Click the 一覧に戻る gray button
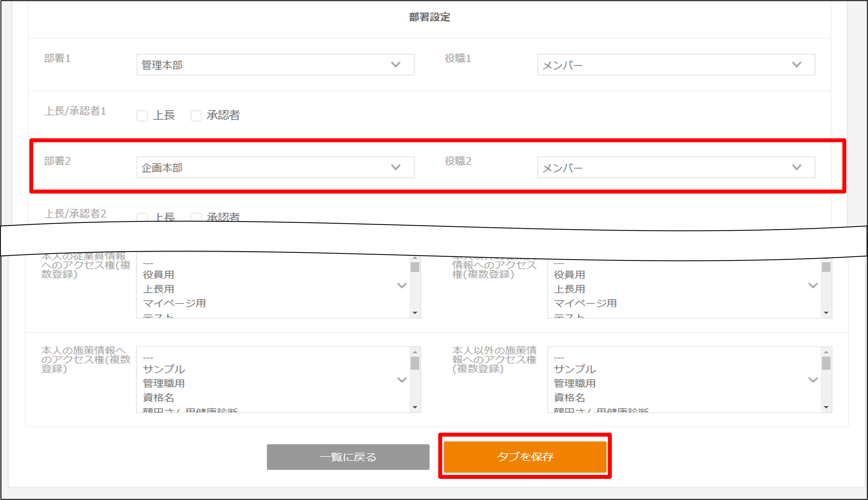This screenshot has height=500, width=868. [347, 457]
